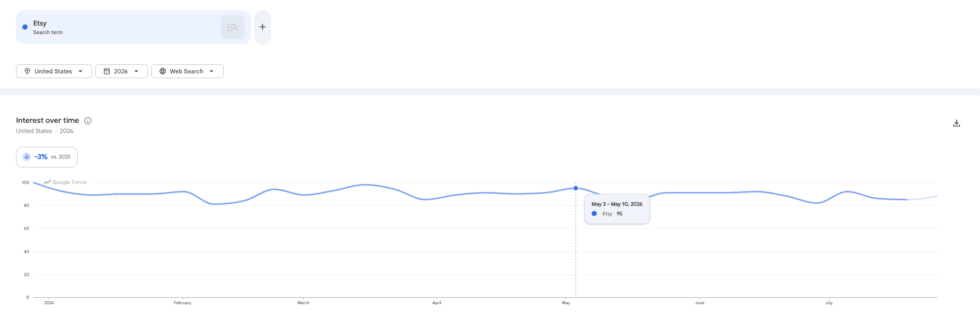Click the 2026 label at axis start
Viewport: 980px width, 326px height.
coord(49,303)
